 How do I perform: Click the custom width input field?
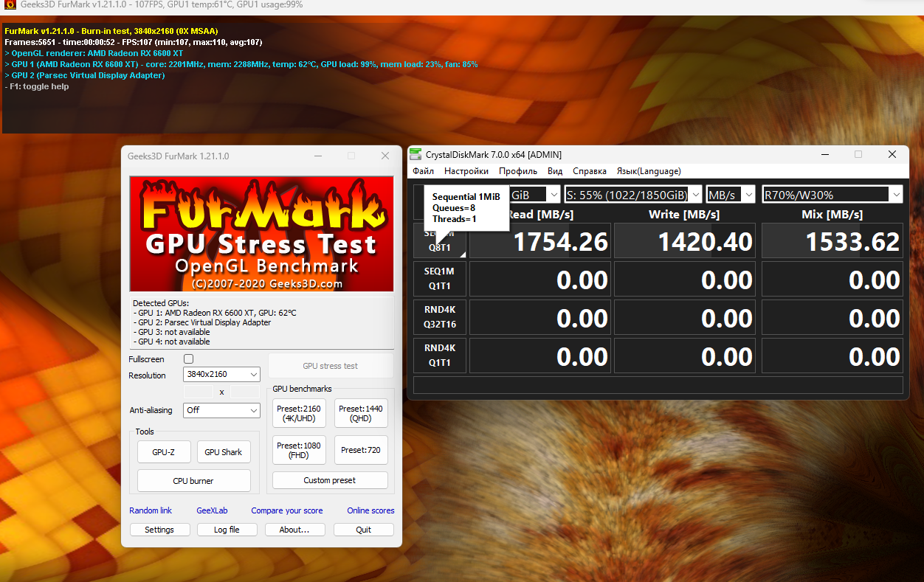tap(199, 392)
